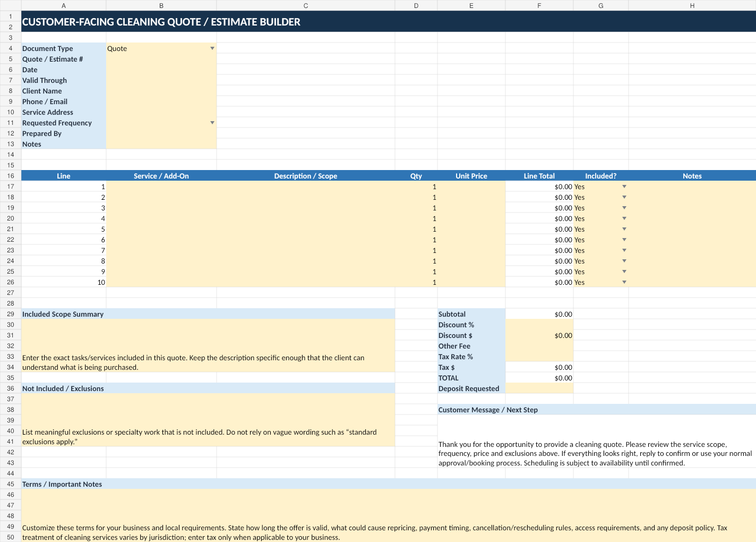Click the input cell beside 'Phone / Email'
Viewport: 756px width, 542px height.
(161, 101)
